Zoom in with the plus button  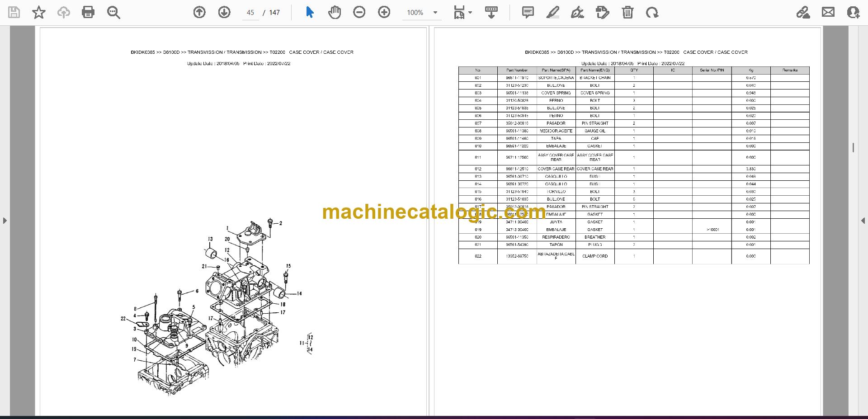click(x=384, y=12)
